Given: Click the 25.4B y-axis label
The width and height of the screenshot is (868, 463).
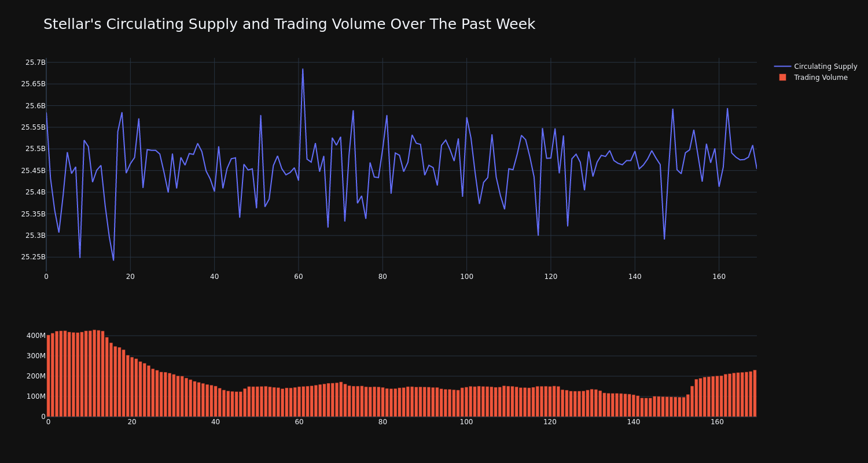Looking at the screenshot, I should click(x=35, y=192).
